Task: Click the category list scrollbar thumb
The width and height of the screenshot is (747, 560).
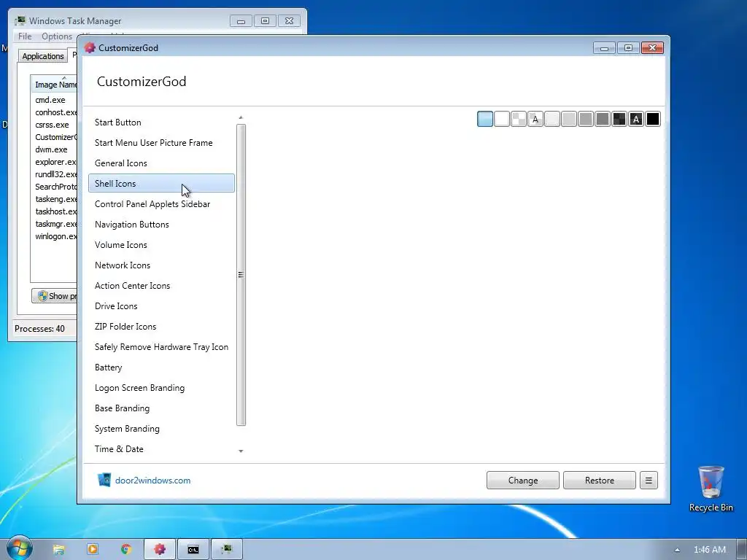Action: 241,275
